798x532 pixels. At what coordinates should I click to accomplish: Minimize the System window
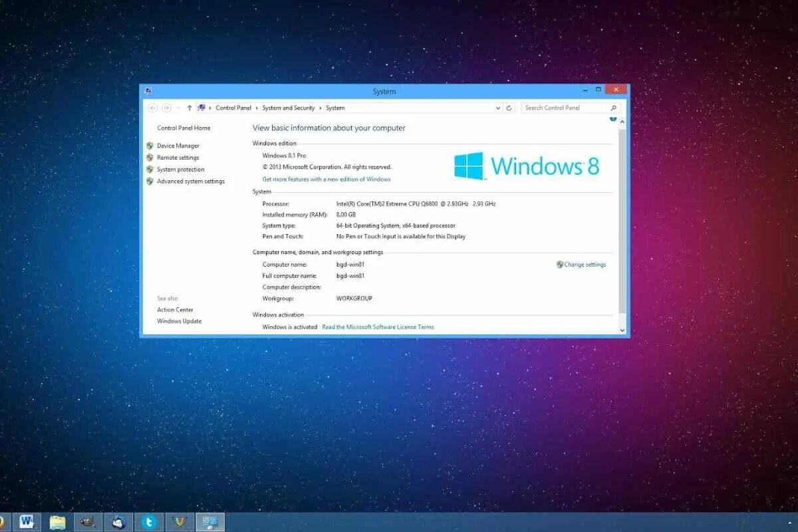tap(585, 89)
